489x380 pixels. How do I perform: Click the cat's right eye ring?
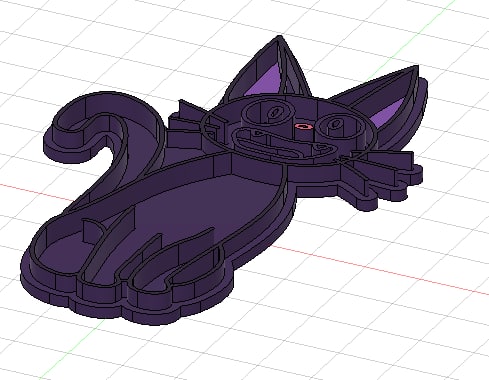click(339, 126)
